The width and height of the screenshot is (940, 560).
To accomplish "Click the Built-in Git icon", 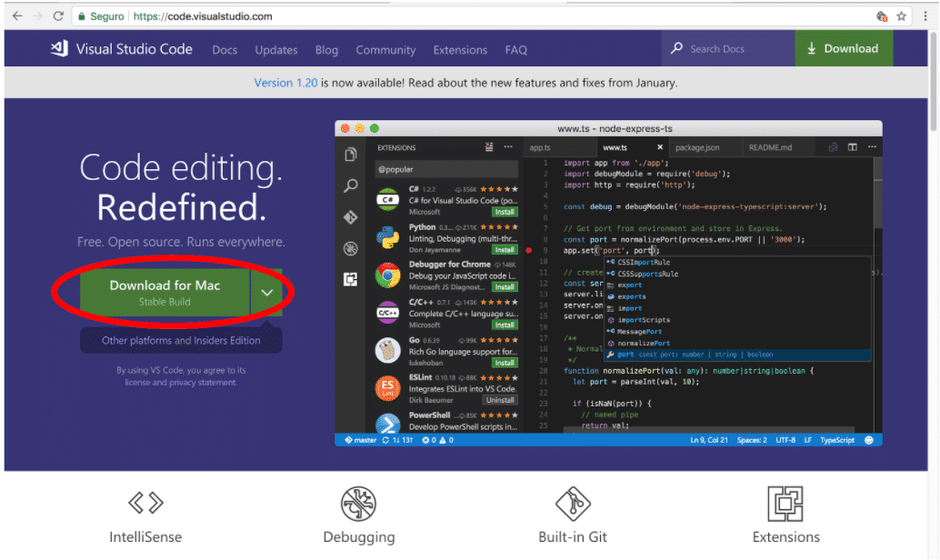I will [573, 503].
